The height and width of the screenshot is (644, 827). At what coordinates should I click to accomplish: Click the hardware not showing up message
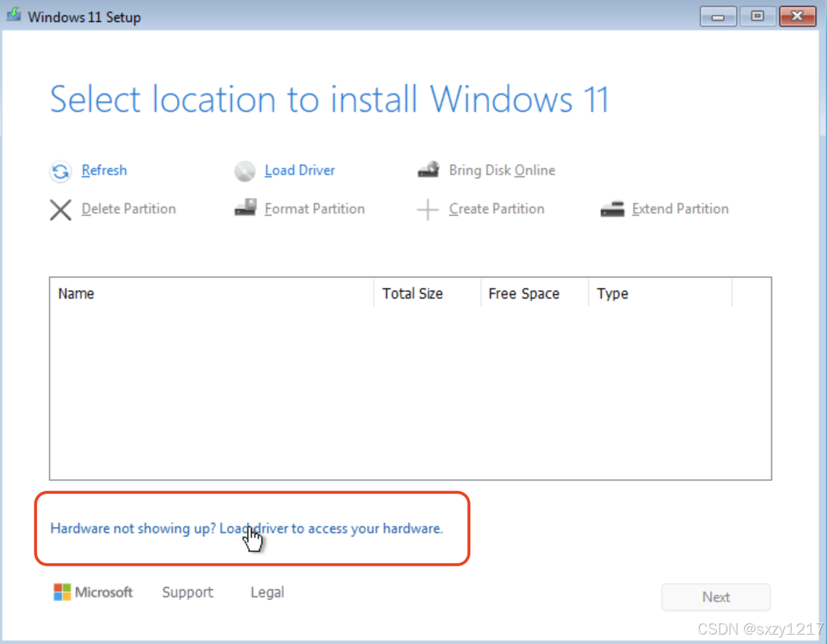coord(246,528)
